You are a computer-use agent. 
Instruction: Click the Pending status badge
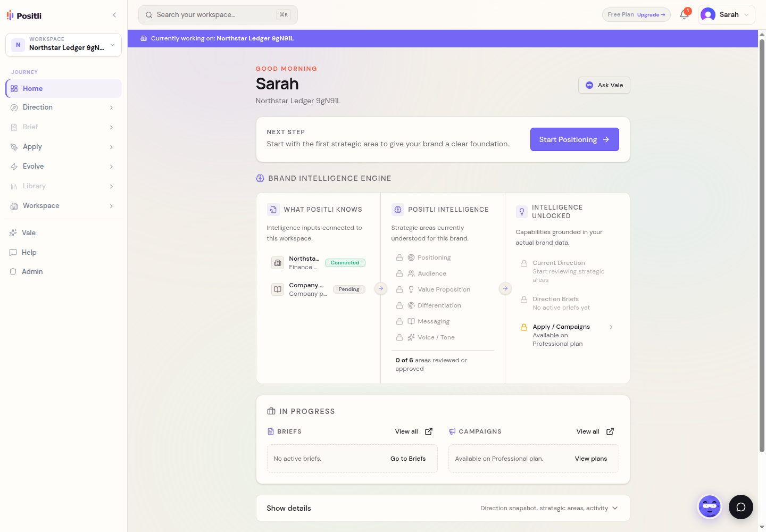[349, 289]
